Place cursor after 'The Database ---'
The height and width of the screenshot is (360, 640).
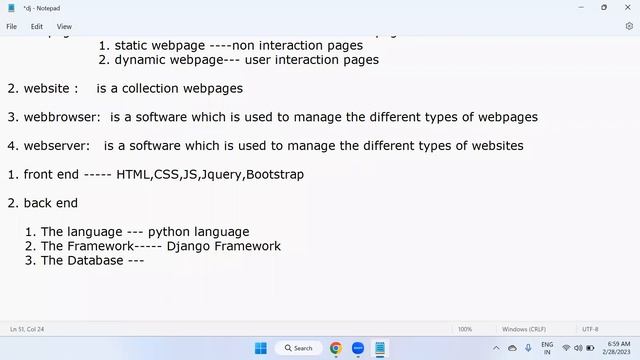(x=145, y=260)
